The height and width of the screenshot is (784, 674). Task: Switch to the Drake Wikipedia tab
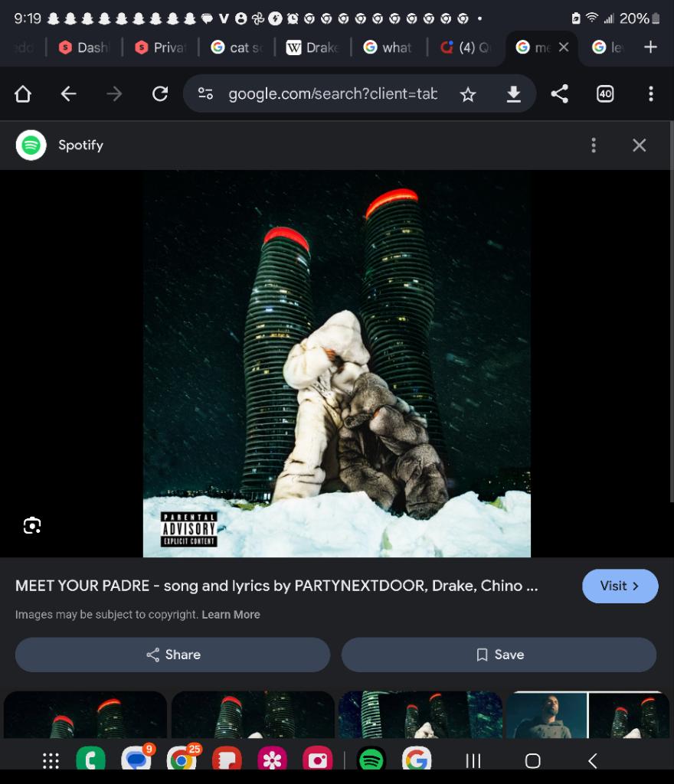click(313, 47)
